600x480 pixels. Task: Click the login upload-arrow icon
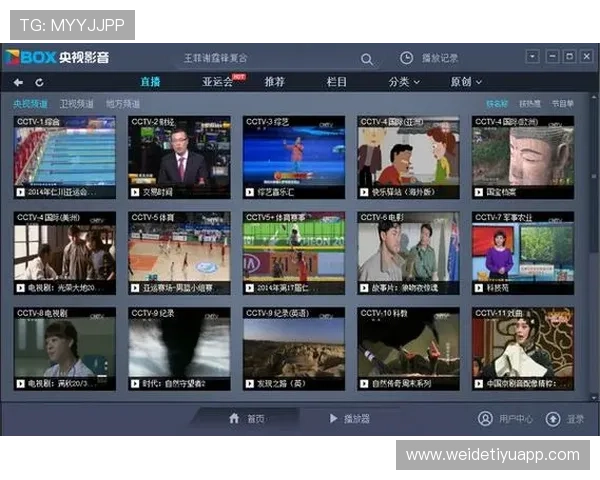click(x=553, y=419)
